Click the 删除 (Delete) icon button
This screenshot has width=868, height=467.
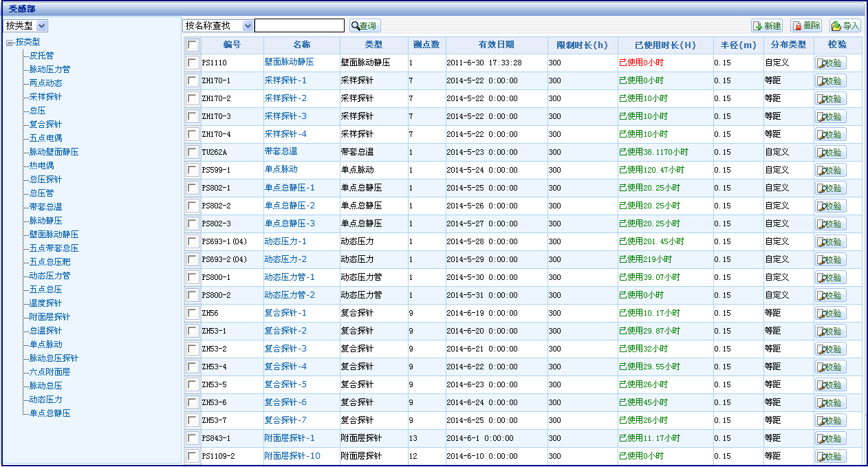tap(805, 25)
